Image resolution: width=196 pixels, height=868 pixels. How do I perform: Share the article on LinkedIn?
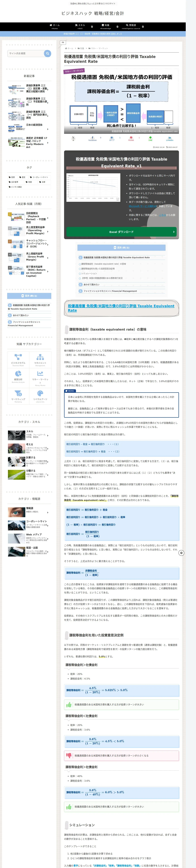[169, 138]
